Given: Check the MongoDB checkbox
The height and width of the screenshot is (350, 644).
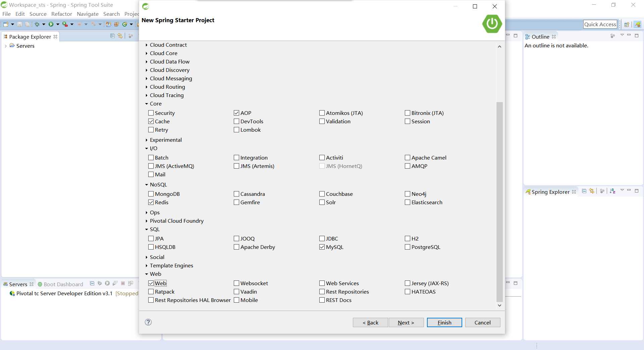Looking at the screenshot, I should click(151, 194).
